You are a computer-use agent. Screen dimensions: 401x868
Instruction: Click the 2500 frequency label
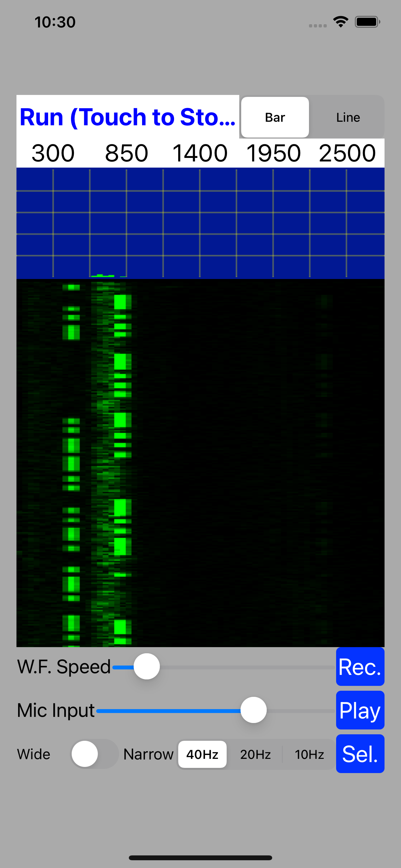pyautogui.click(x=347, y=153)
